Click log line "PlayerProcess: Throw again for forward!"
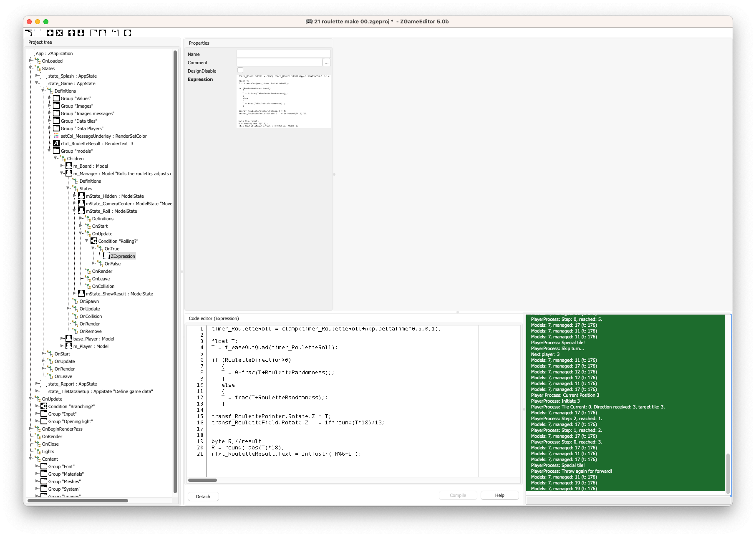 (x=572, y=471)
